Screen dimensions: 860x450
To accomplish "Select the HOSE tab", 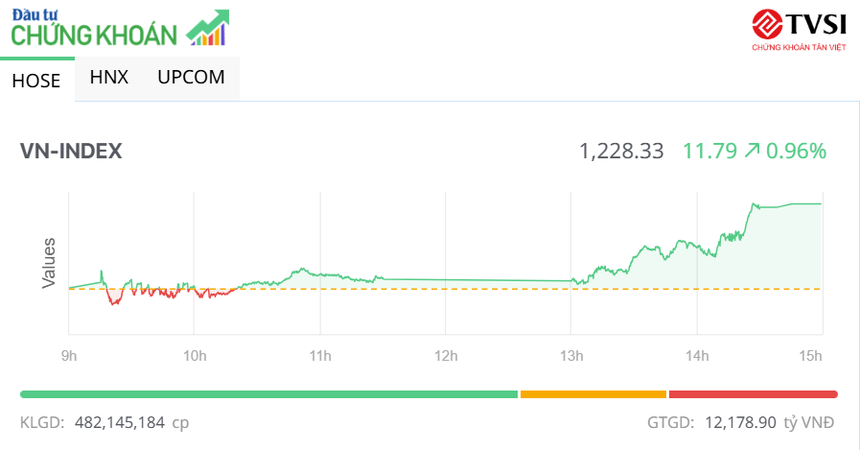I will pos(36,81).
